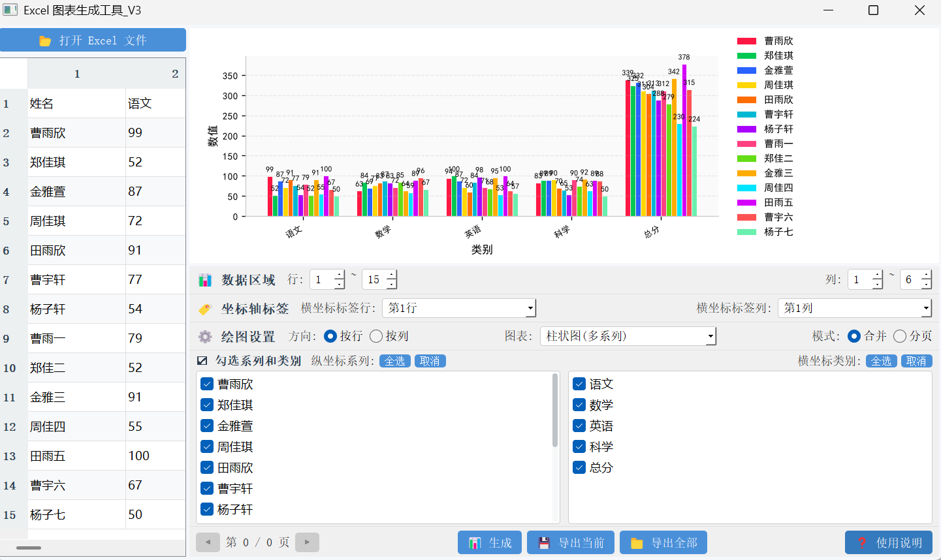This screenshot has width=941, height=560.
Task: Click the question mark icon on 使用说明
Action: [x=862, y=543]
